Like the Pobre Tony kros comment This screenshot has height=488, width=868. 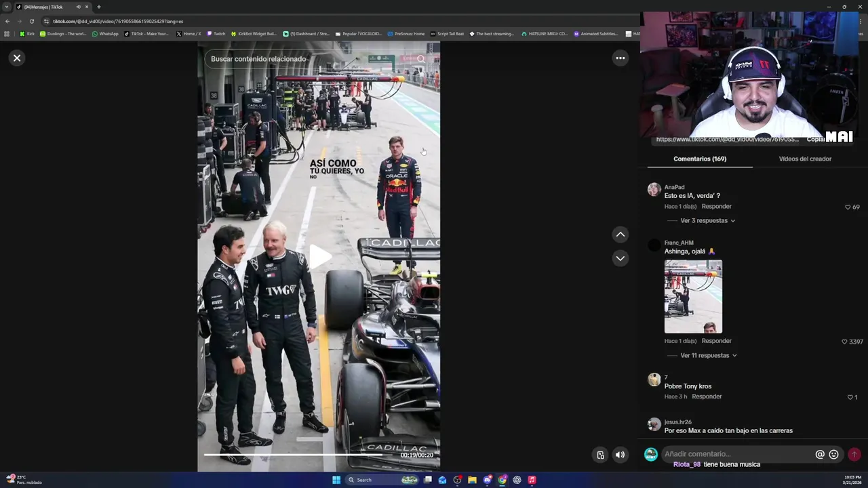[850, 397]
